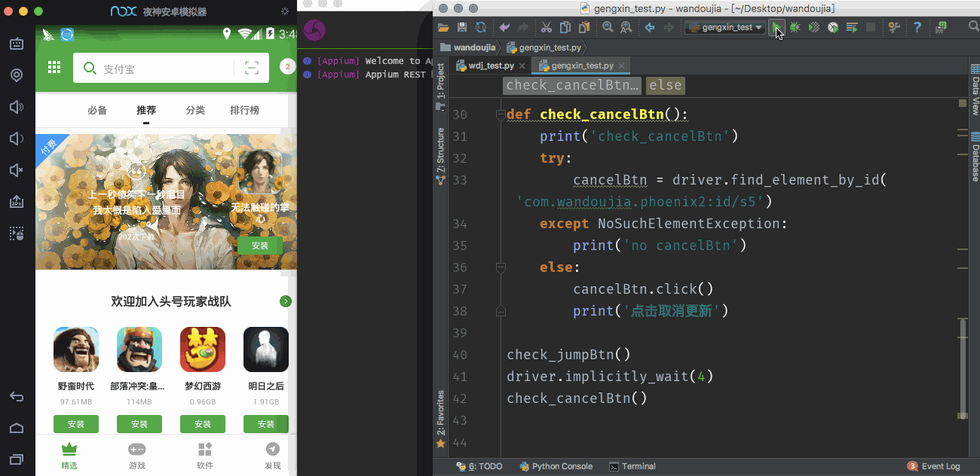Click the Stop process square icon

pos(871,27)
